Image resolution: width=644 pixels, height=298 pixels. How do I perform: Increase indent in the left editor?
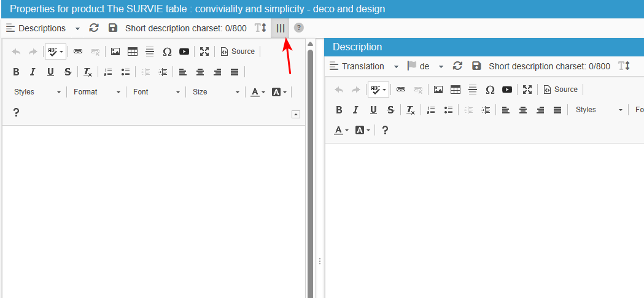tap(163, 72)
